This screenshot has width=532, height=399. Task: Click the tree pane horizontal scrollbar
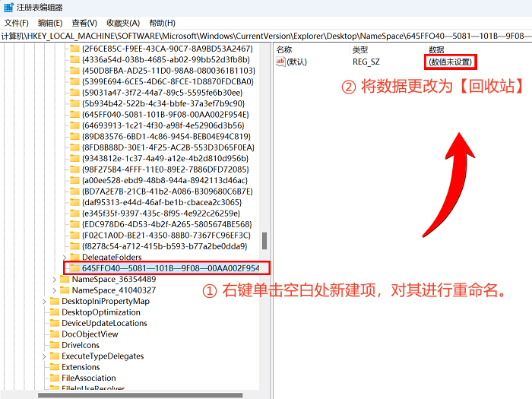coord(140,395)
